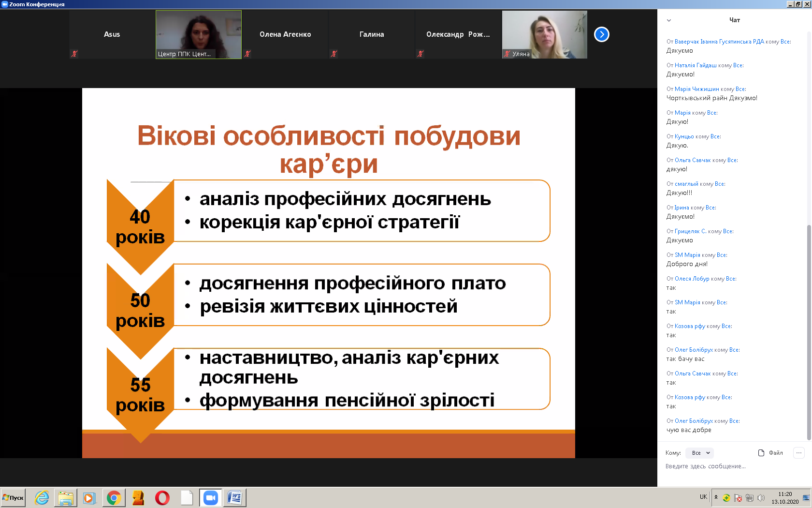Open Internet Explorer from the taskbar
The image size is (812, 508).
pyautogui.click(x=42, y=497)
